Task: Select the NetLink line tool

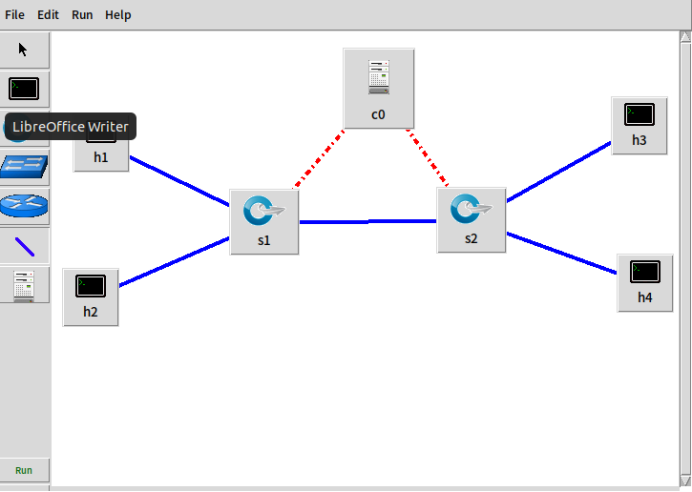Action: [x=24, y=246]
